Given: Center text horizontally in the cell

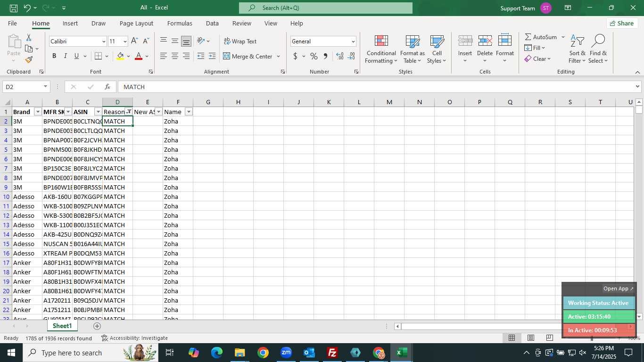Looking at the screenshot, I should pyautogui.click(x=175, y=56).
